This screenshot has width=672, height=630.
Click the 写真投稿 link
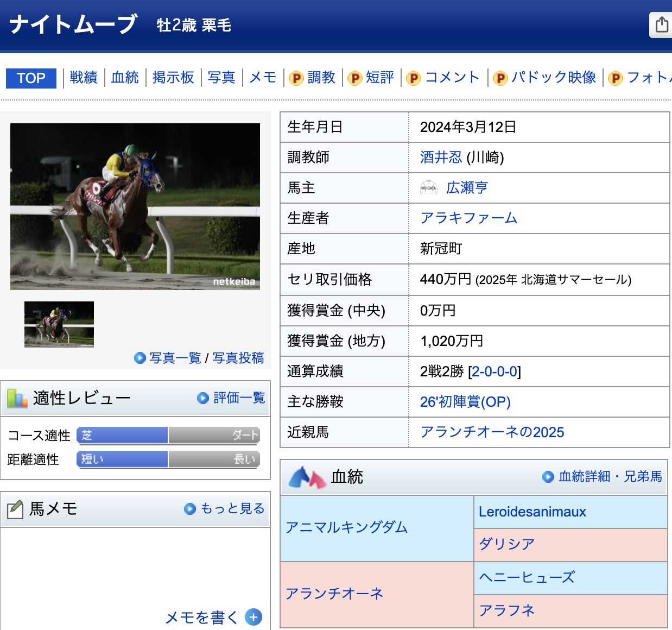pos(238,358)
